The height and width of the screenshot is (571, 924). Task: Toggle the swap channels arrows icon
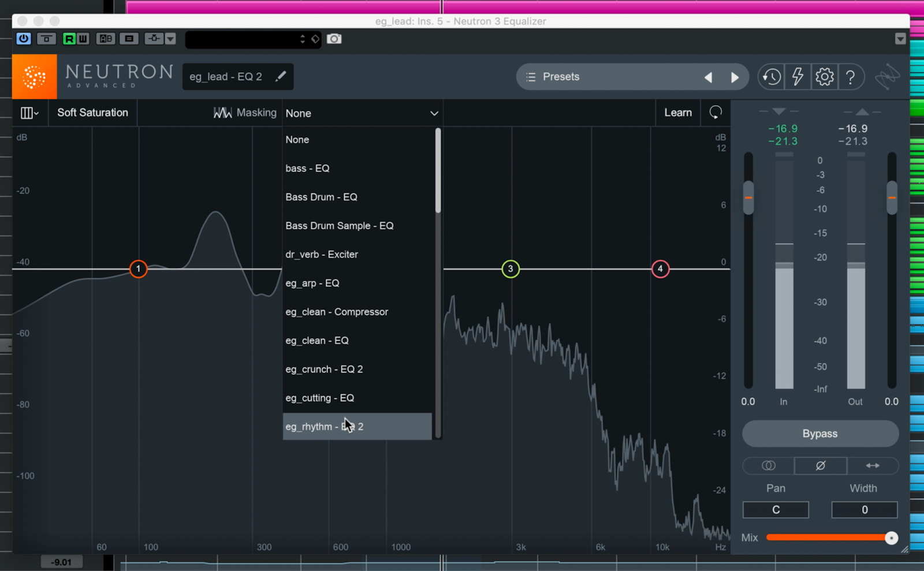873,465
